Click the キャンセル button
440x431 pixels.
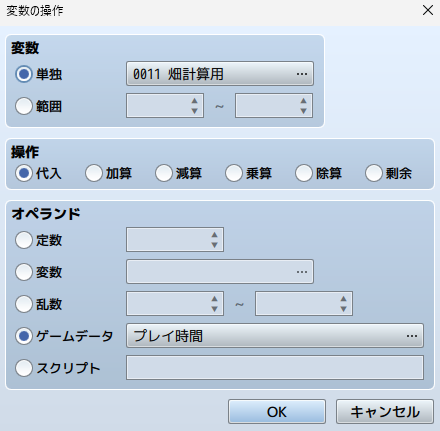pos(385,412)
